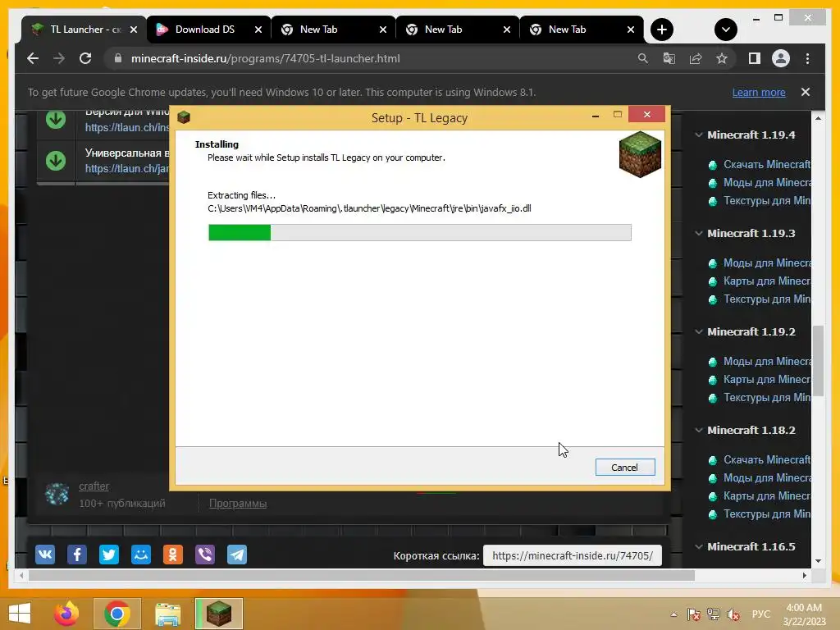Open File Explorer from the taskbar
Screen dimensions: 840x630
click(168, 614)
